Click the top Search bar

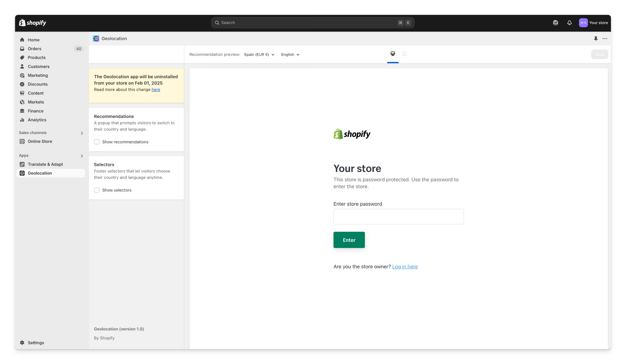point(312,23)
